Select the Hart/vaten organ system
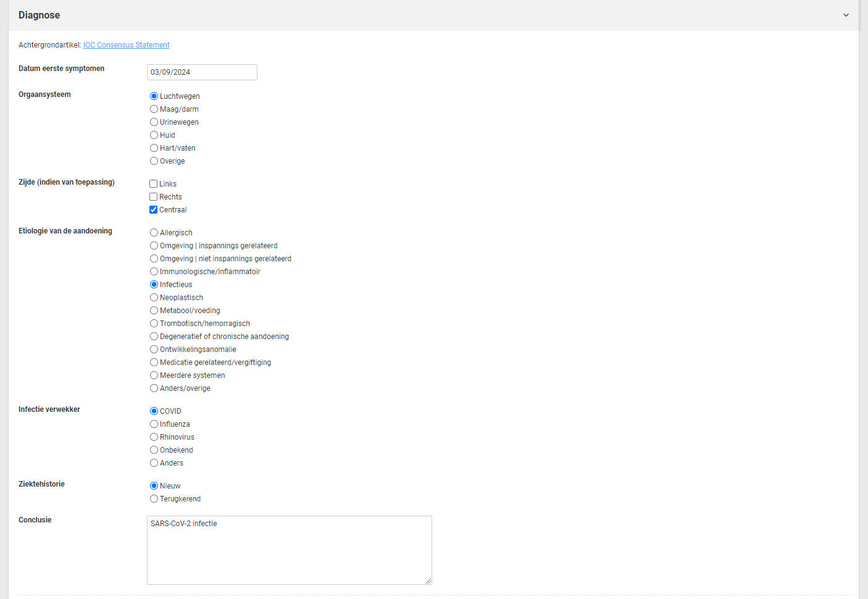The image size is (868, 599). pyautogui.click(x=154, y=148)
